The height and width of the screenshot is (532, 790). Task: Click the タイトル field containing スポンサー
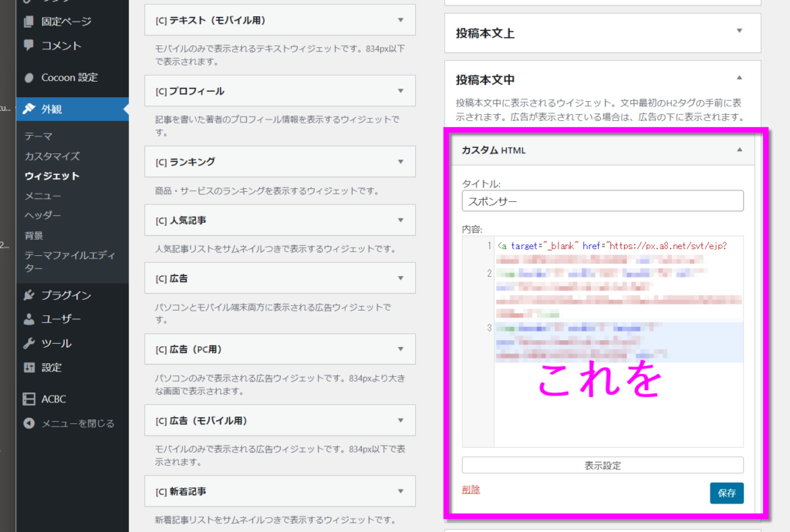coord(603,201)
